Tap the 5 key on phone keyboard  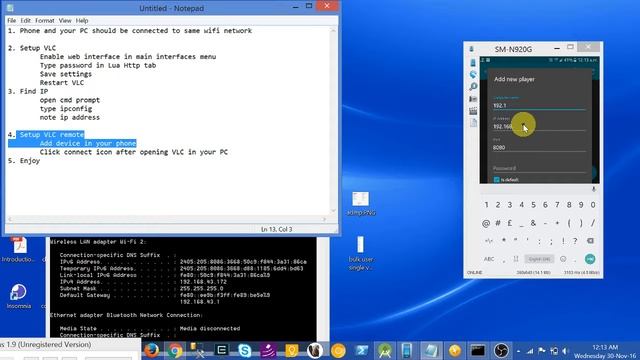click(x=533, y=205)
